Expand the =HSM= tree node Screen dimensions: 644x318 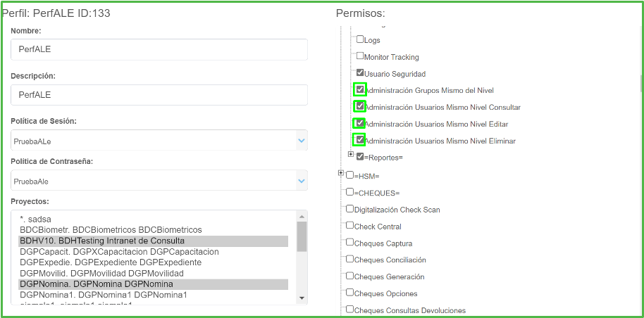pyautogui.click(x=341, y=173)
